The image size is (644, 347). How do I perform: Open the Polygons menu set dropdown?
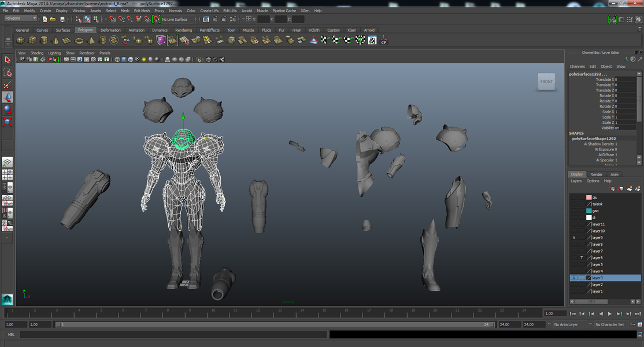click(20, 19)
